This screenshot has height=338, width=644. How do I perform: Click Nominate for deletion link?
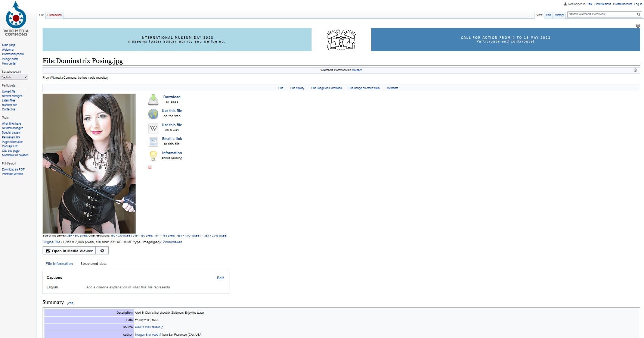click(x=15, y=155)
